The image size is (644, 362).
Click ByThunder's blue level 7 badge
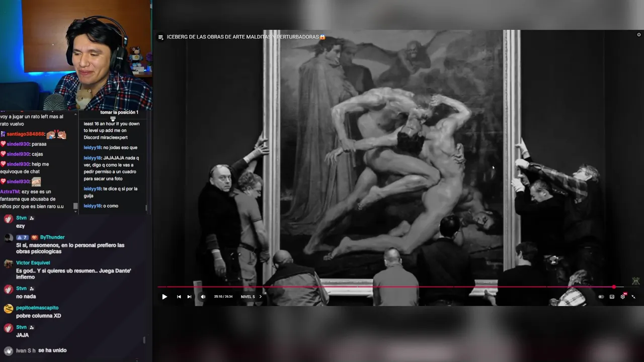[x=22, y=237]
